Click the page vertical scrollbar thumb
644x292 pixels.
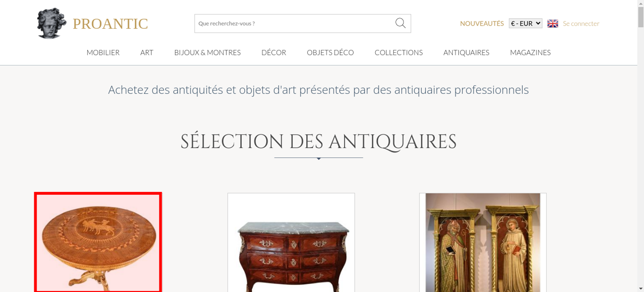point(641,17)
